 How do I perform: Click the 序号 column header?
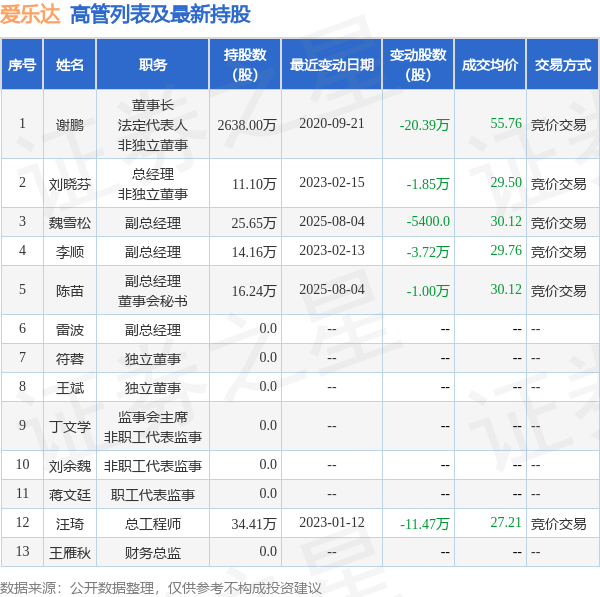pyautogui.click(x=22, y=64)
